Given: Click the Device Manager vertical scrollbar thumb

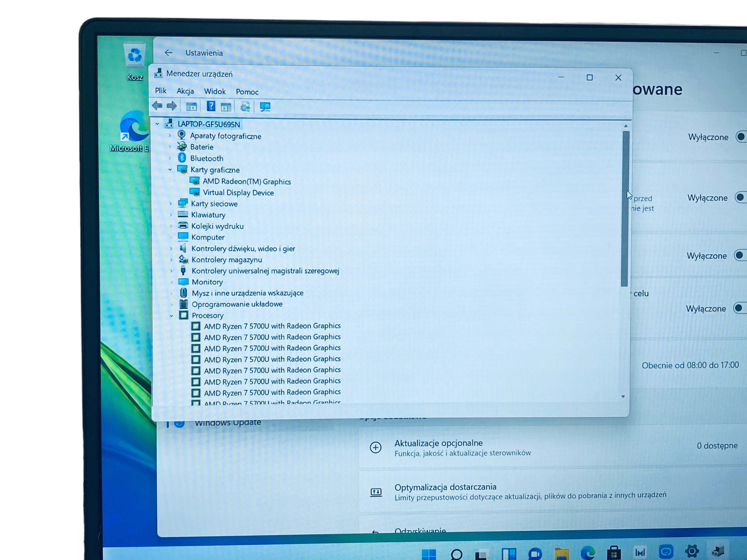Looking at the screenshot, I should click(625, 209).
